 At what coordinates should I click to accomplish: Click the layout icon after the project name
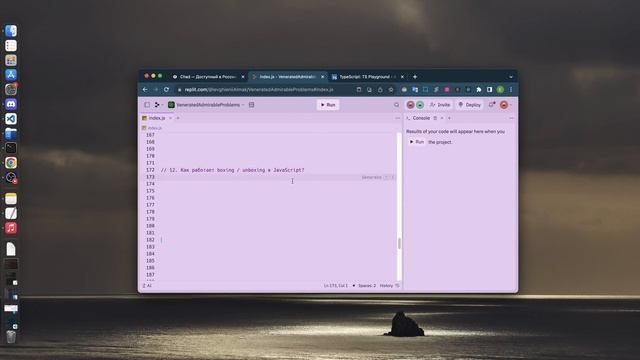pos(251,105)
